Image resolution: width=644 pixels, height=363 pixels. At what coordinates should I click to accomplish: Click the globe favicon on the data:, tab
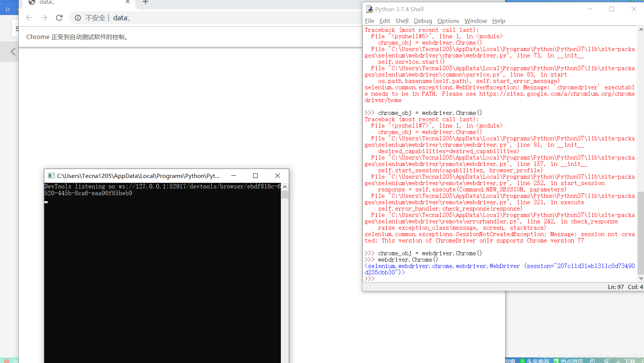click(32, 2)
